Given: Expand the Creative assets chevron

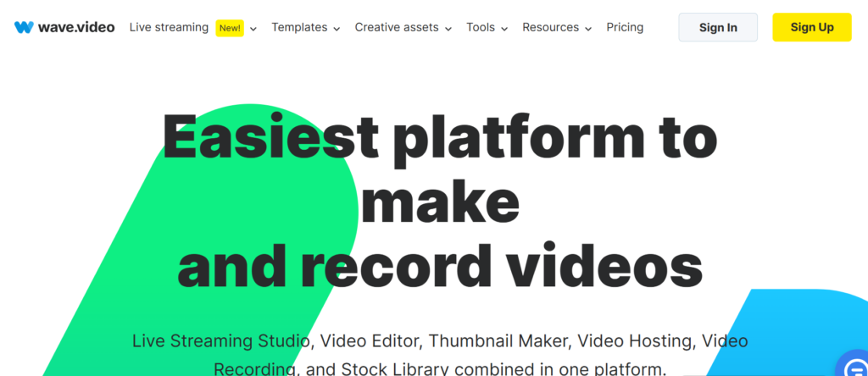Looking at the screenshot, I should point(448,29).
